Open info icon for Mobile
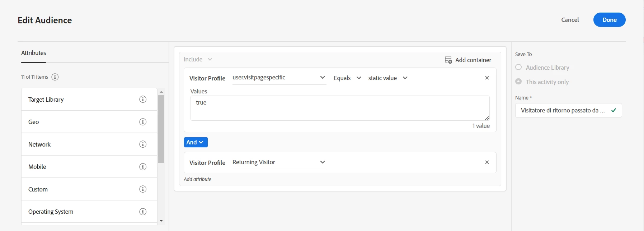The image size is (644, 231). point(143,167)
